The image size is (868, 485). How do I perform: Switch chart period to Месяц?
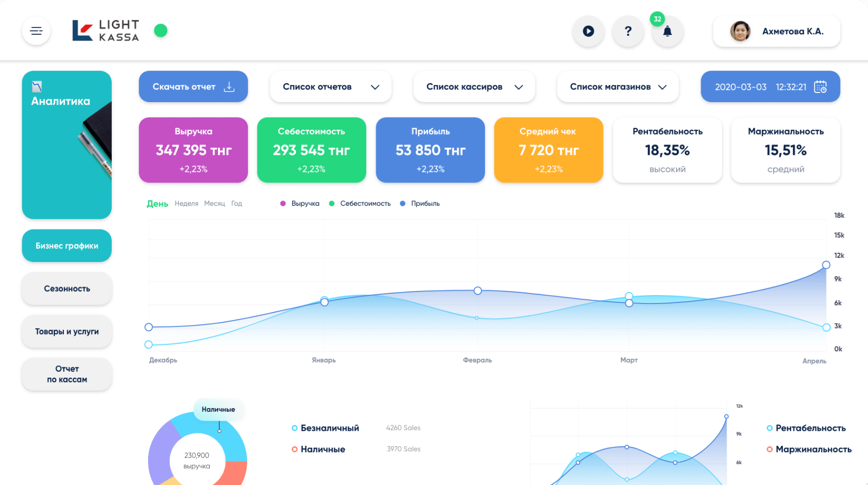214,203
